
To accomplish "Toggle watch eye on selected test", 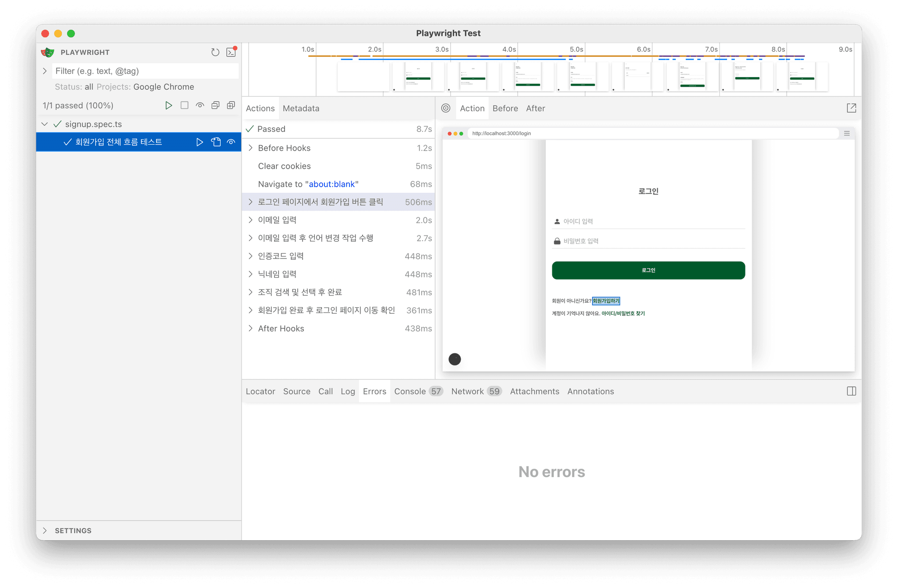I will pyautogui.click(x=231, y=142).
